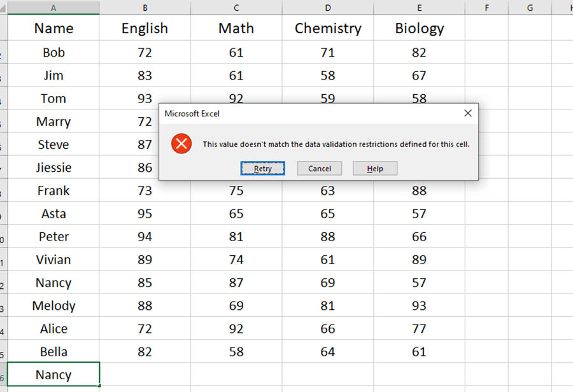Click the selected cell containing Nancy at bottom
Screen dimensions: 573x392
(x=53, y=374)
